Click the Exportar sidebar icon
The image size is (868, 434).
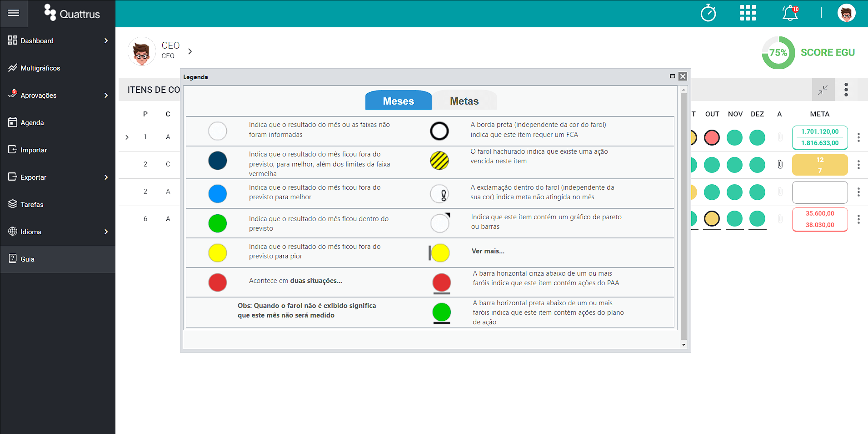coord(13,177)
